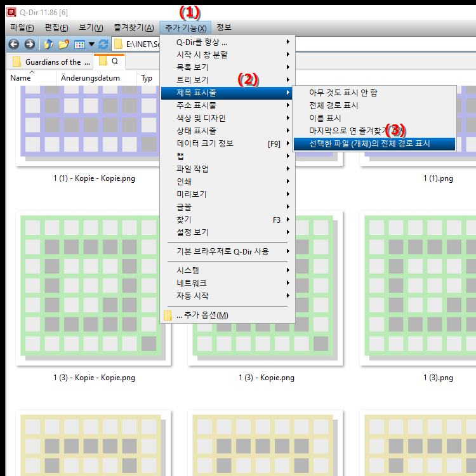Image resolution: width=476 pixels, height=476 pixels.
Task: Sort by the Name column header
Action: click(32, 78)
